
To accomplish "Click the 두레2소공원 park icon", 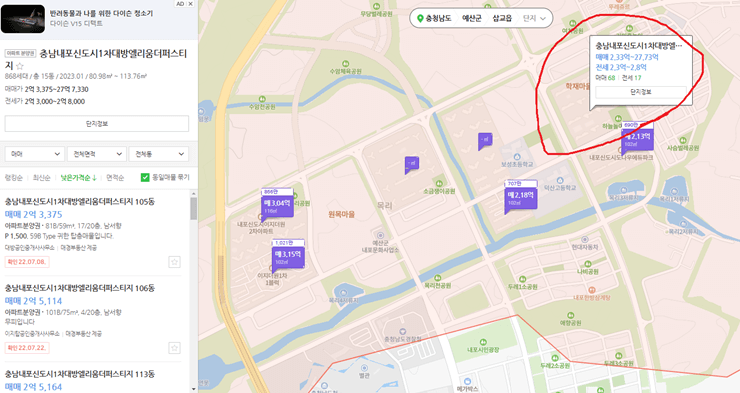I will [x=555, y=358].
